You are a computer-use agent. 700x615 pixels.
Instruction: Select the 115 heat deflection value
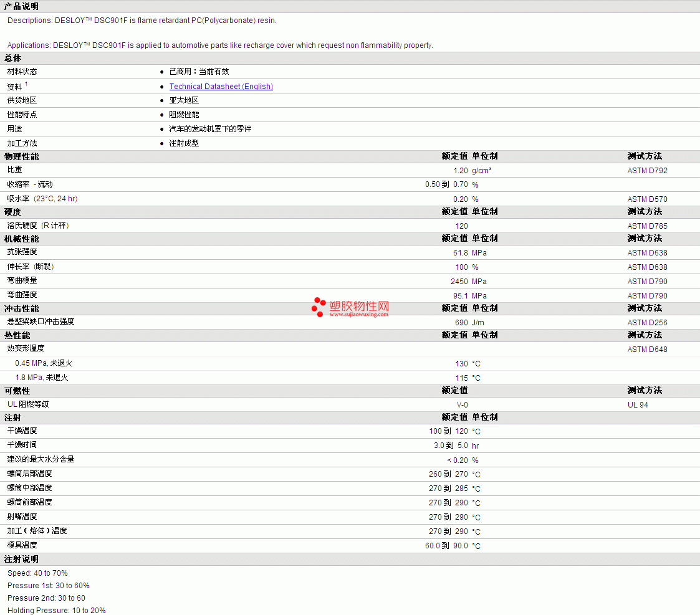pos(462,378)
